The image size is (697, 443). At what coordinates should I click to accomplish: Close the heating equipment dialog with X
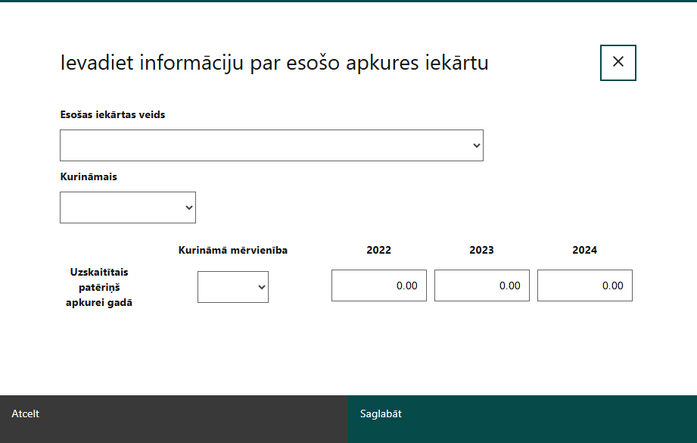point(618,63)
